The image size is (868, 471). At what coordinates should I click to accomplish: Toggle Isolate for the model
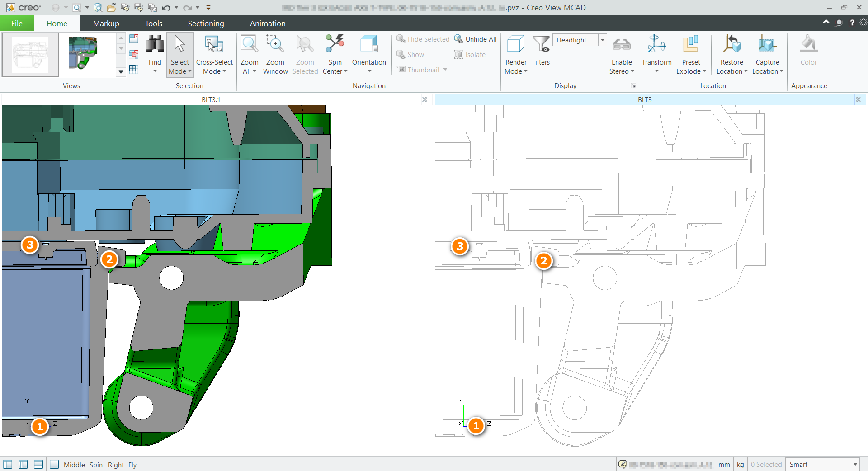tap(470, 54)
